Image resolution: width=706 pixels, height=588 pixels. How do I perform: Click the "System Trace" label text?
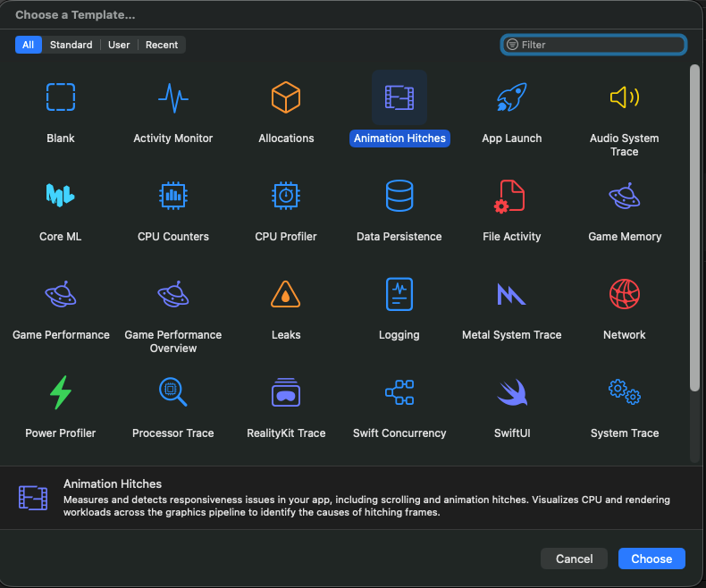(625, 433)
